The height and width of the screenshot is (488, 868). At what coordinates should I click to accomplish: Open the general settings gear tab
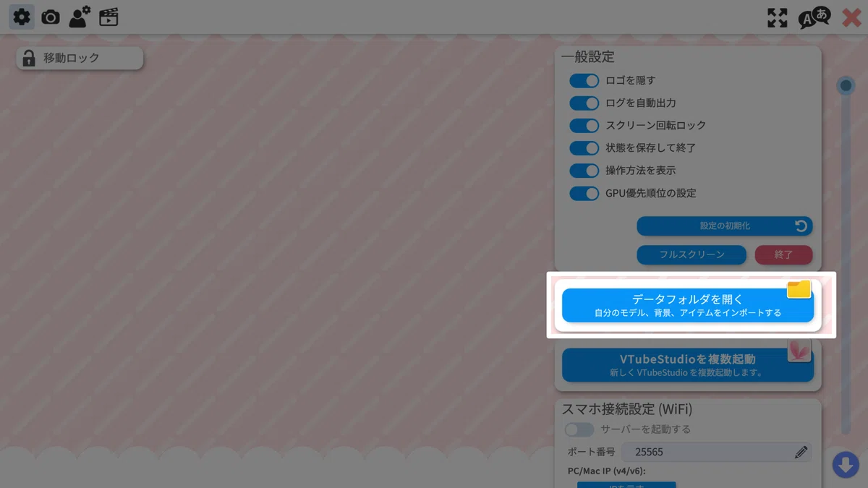click(x=22, y=17)
